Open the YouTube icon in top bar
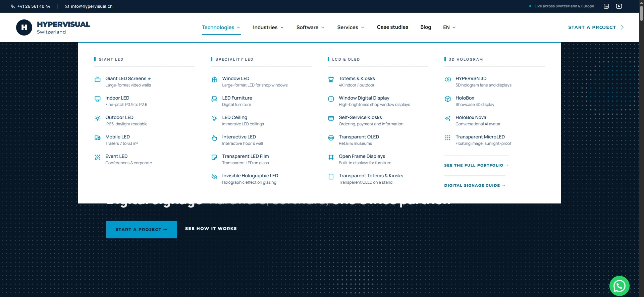 click(x=619, y=6)
